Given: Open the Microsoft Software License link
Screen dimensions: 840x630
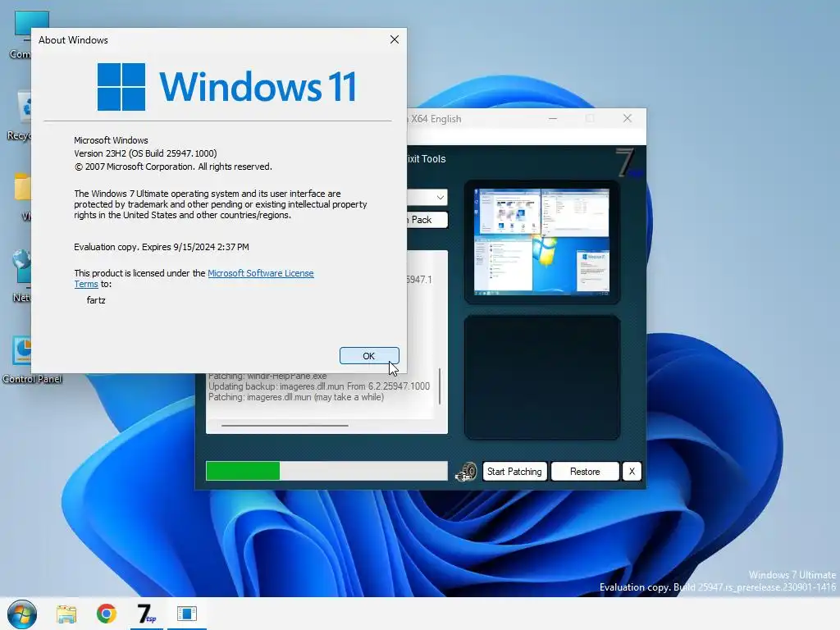Looking at the screenshot, I should point(260,273).
